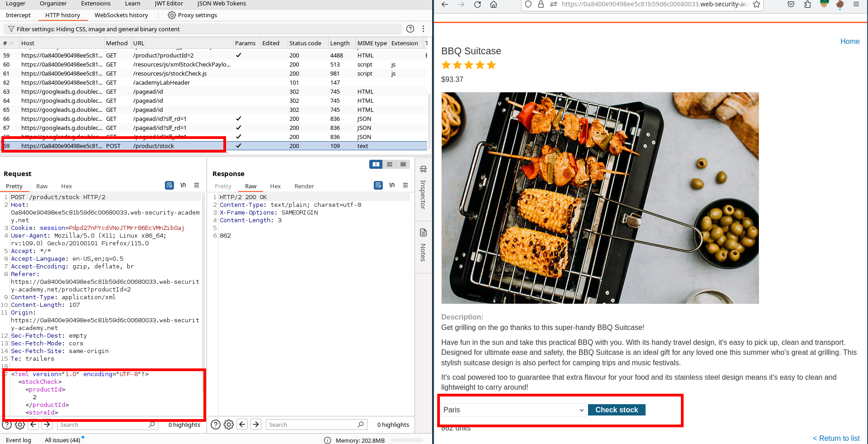Toggle request non-printable characters \n icon

(183, 185)
